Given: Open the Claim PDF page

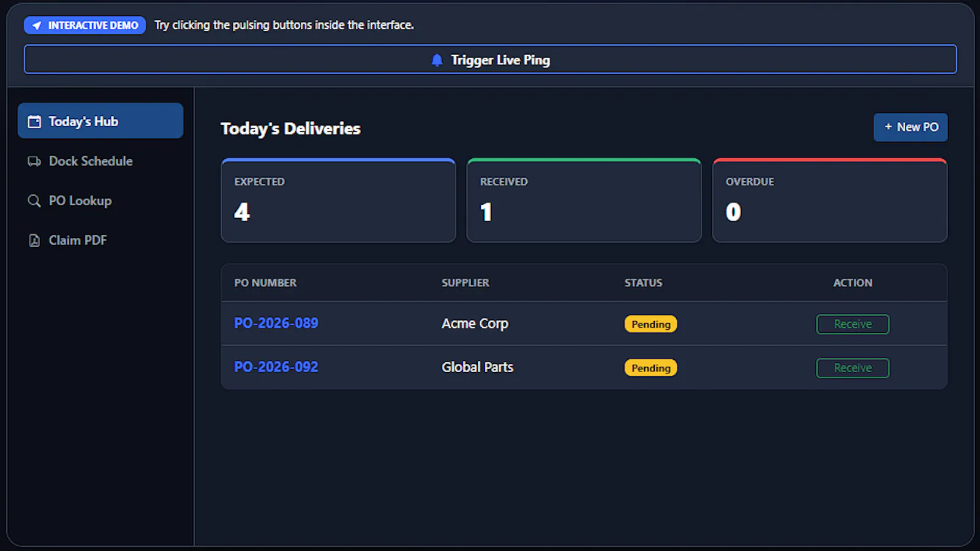Looking at the screenshot, I should [100, 240].
